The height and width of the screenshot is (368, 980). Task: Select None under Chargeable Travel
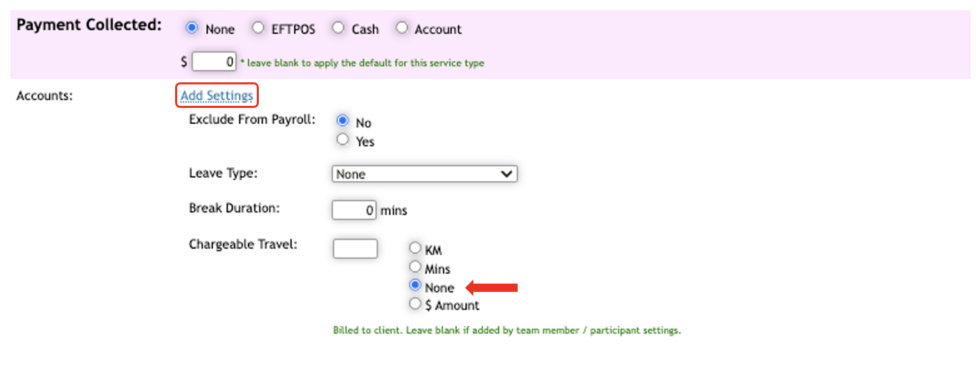tap(415, 286)
